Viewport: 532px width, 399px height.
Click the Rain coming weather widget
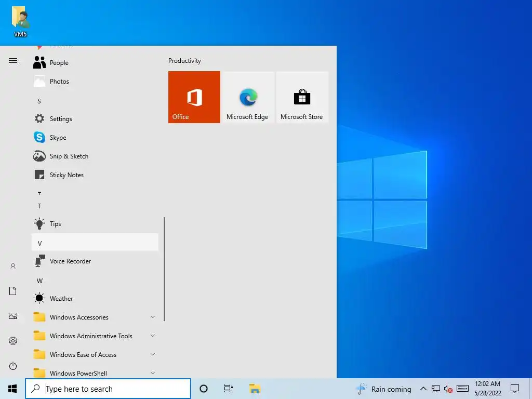point(384,389)
